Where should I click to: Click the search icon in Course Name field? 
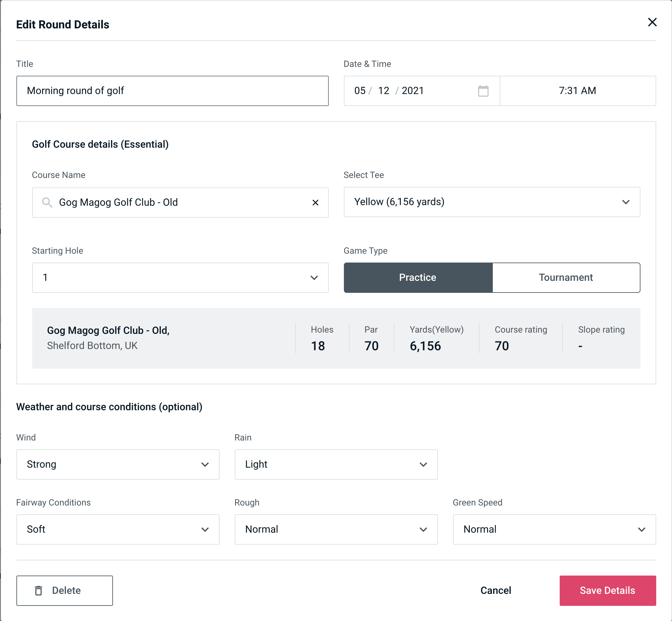(47, 203)
